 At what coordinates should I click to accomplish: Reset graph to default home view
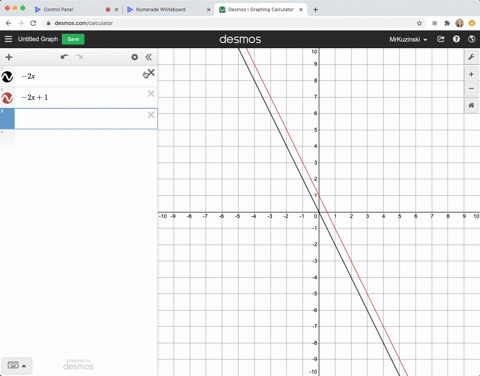click(471, 105)
